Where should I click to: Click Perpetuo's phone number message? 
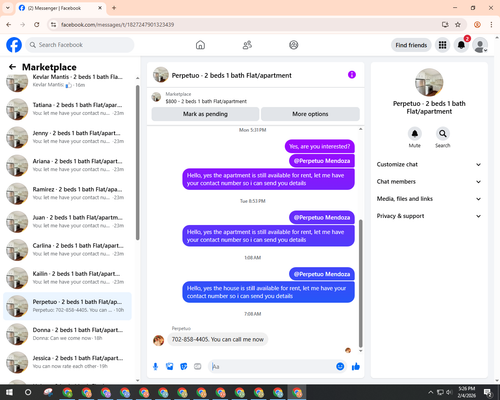[217, 339]
